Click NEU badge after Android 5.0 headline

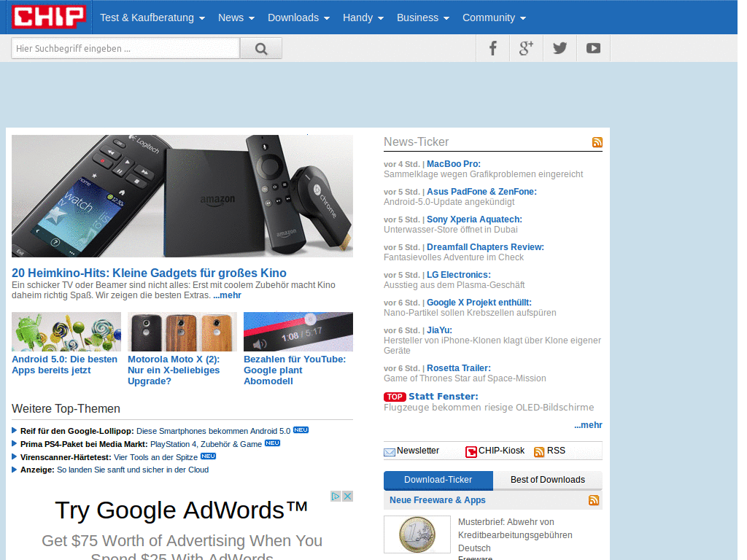tap(301, 430)
